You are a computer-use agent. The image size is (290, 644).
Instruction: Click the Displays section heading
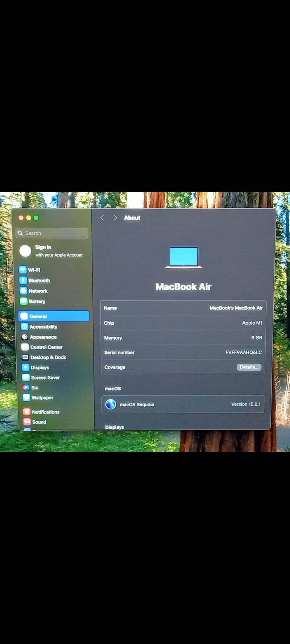point(115,427)
